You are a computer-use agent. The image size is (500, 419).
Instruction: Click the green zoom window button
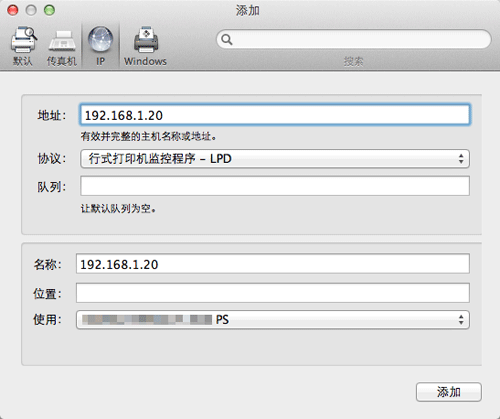tap(50, 10)
